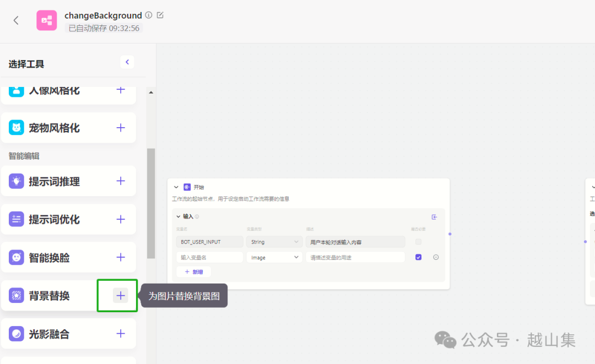Click the 智能编辑 section heading
This screenshot has width=595, height=364.
click(24, 156)
